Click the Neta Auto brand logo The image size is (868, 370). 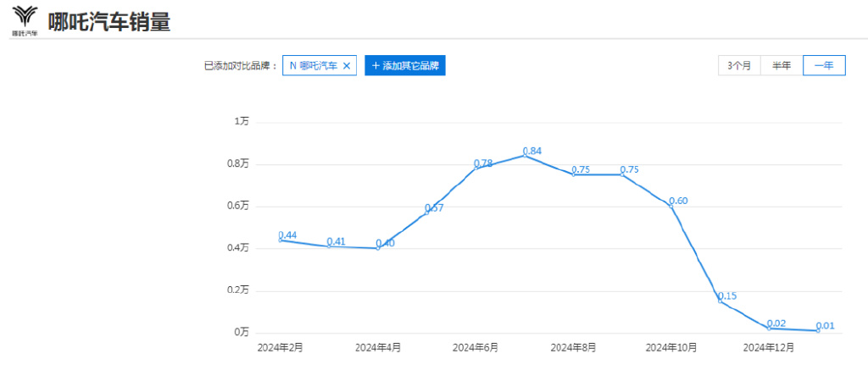(25, 19)
